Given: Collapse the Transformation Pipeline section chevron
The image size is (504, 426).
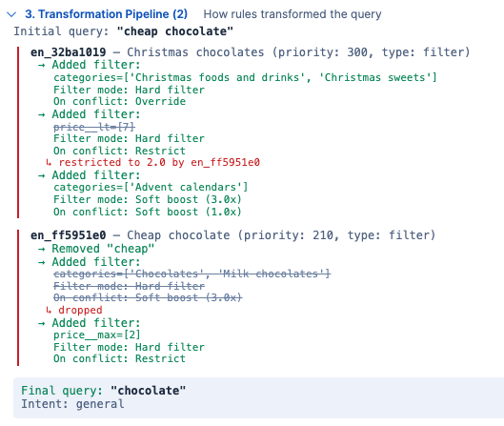Looking at the screenshot, I should pyautogui.click(x=11, y=14).
